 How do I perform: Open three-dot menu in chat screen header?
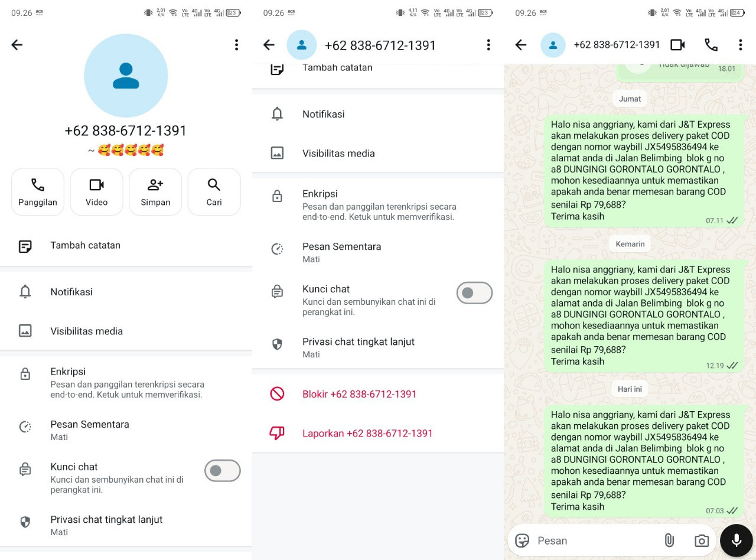(740, 45)
